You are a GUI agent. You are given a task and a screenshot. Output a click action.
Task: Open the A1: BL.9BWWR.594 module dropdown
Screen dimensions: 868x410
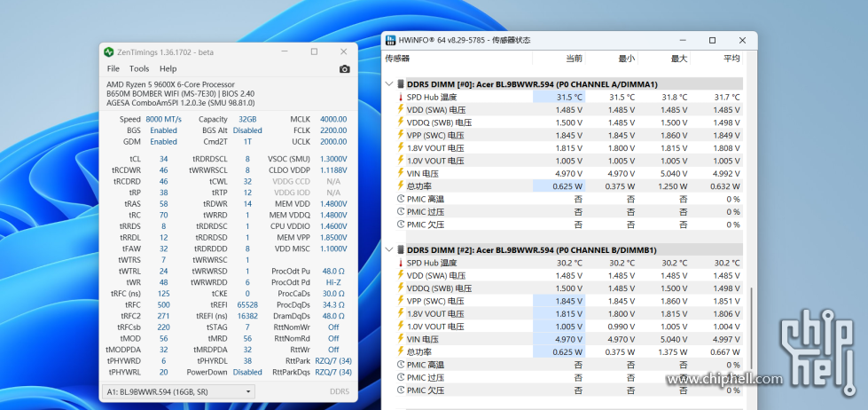[x=177, y=391]
